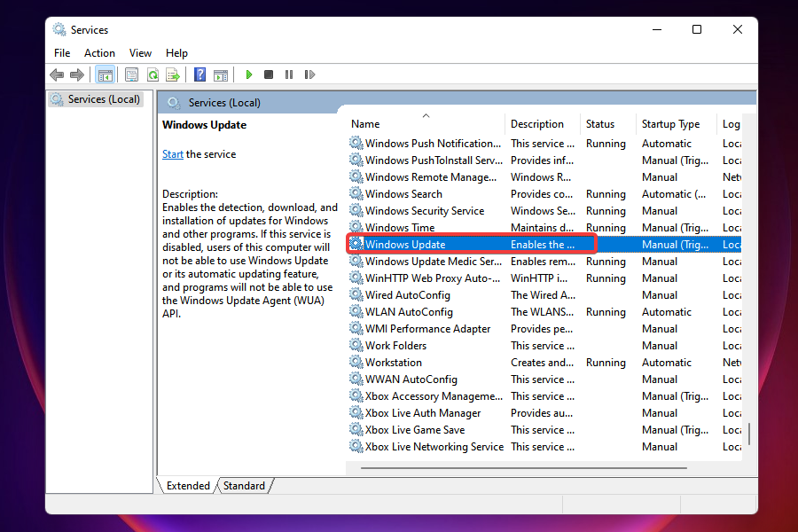This screenshot has width=798, height=532.
Task: Click the Services gear icon in the title bar
Action: 59,29
